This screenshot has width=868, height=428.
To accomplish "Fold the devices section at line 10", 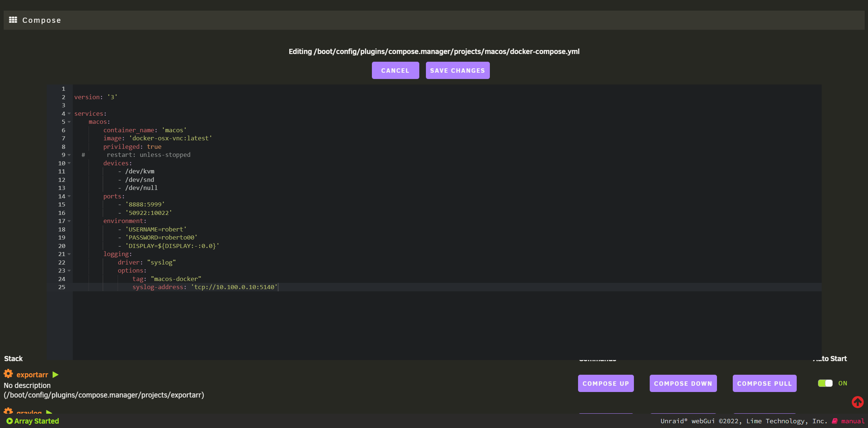I will point(69,163).
